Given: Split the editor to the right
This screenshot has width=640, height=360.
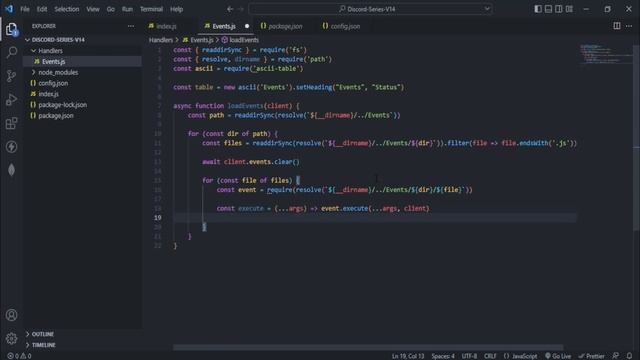Looking at the screenshot, I should [617, 26].
